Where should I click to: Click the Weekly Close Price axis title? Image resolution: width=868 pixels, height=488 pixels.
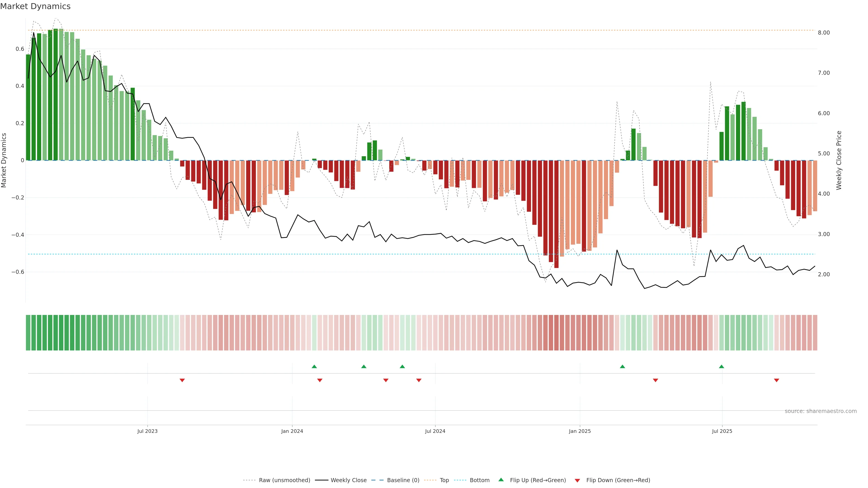pos(839,160)
